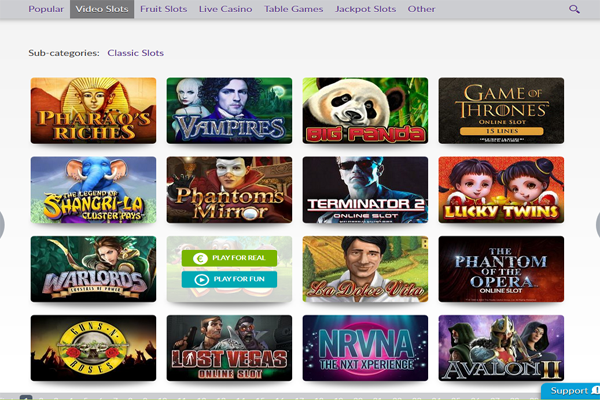
Task: Open the Table Games tab
Action: 293,9
